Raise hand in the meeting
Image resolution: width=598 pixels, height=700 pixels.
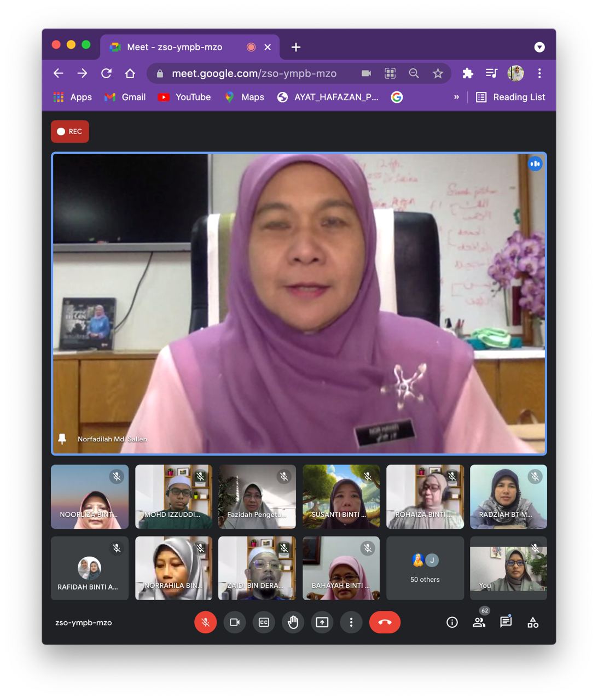pos(293,622)
